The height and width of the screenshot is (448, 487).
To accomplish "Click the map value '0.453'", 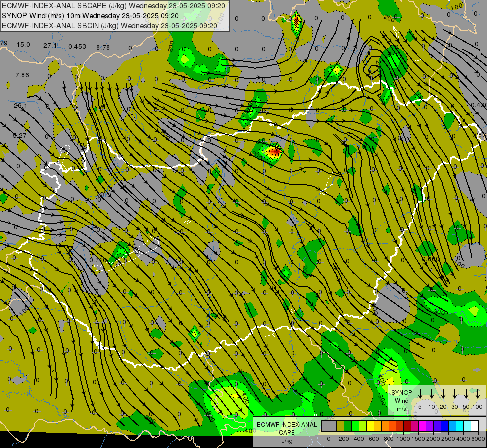I will pos(77,47).
